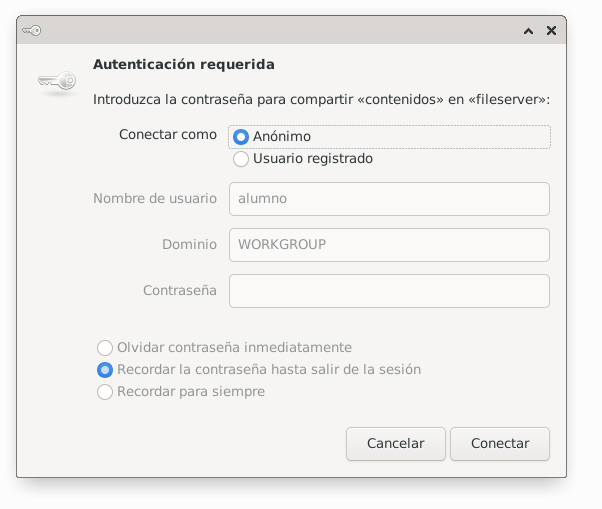
Task: Select the Anónimo connection option
Action: [241, 136]
